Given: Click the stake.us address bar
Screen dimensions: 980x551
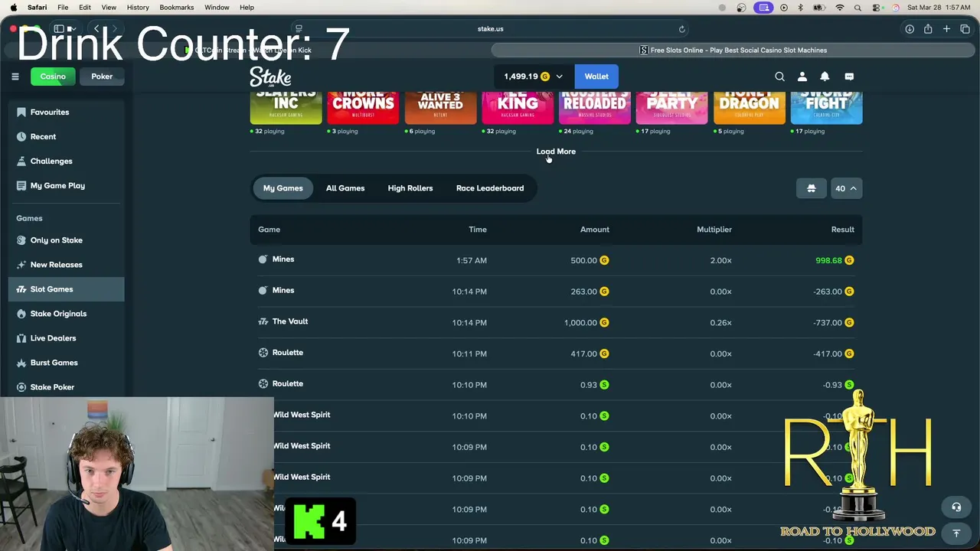Looking at the screenshot, I should (x=490, y=29).
